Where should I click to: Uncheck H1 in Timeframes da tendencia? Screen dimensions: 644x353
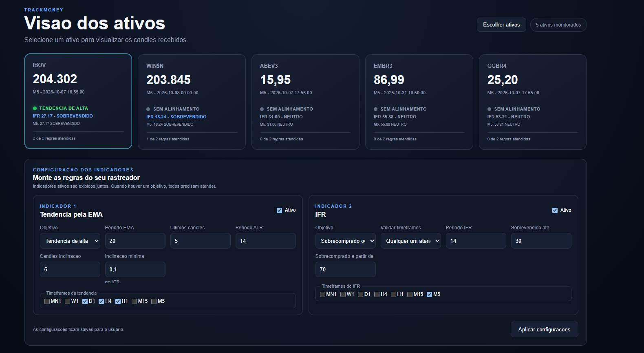click(x=118, y=301)
